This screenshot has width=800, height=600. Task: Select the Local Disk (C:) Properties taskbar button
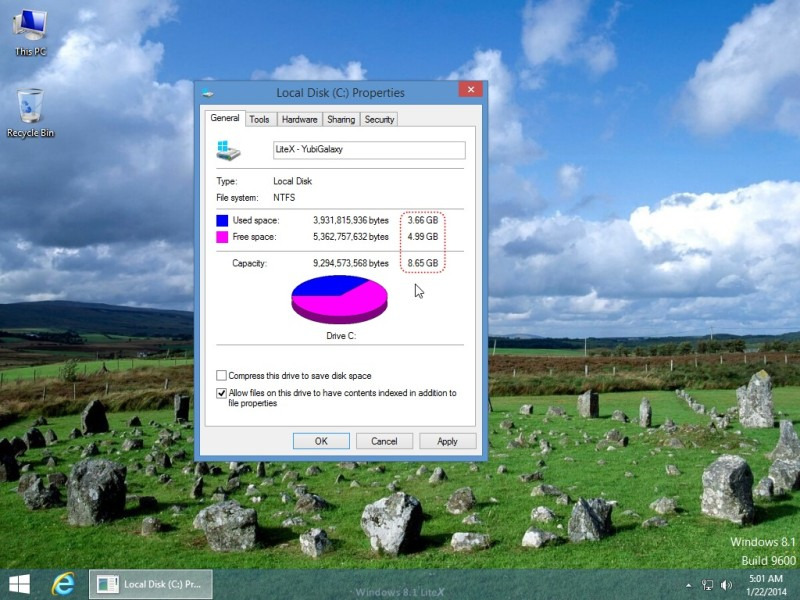(151, 584)
